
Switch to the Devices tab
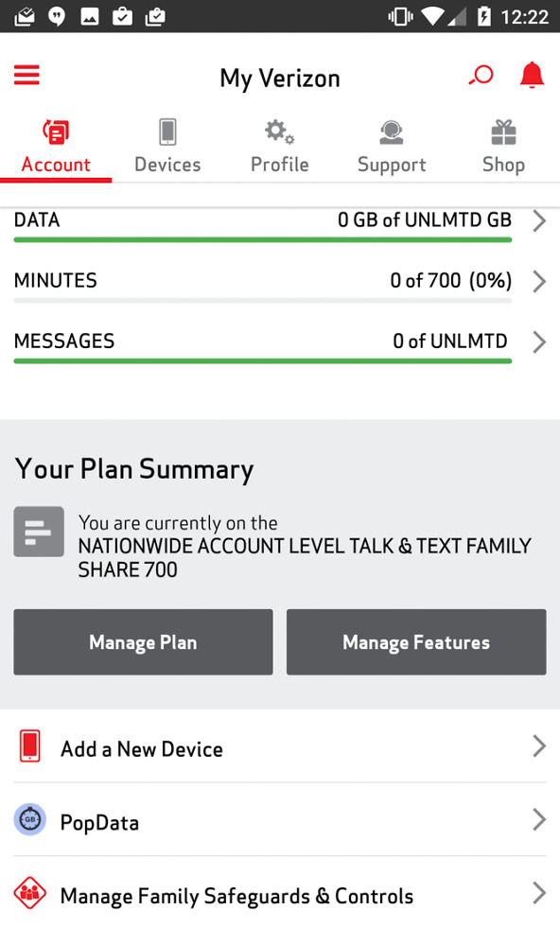(x=167, y=144)
